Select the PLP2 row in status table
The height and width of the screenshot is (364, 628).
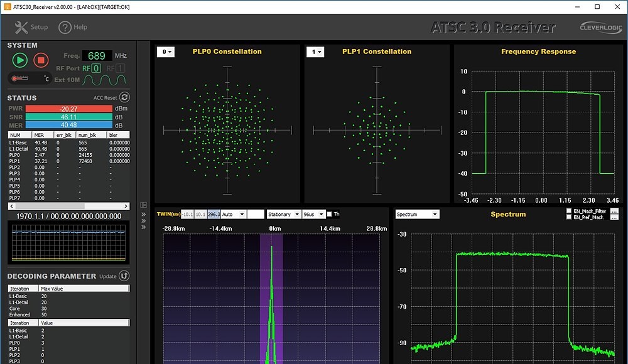pyautogui.click(x=69, y=168)
